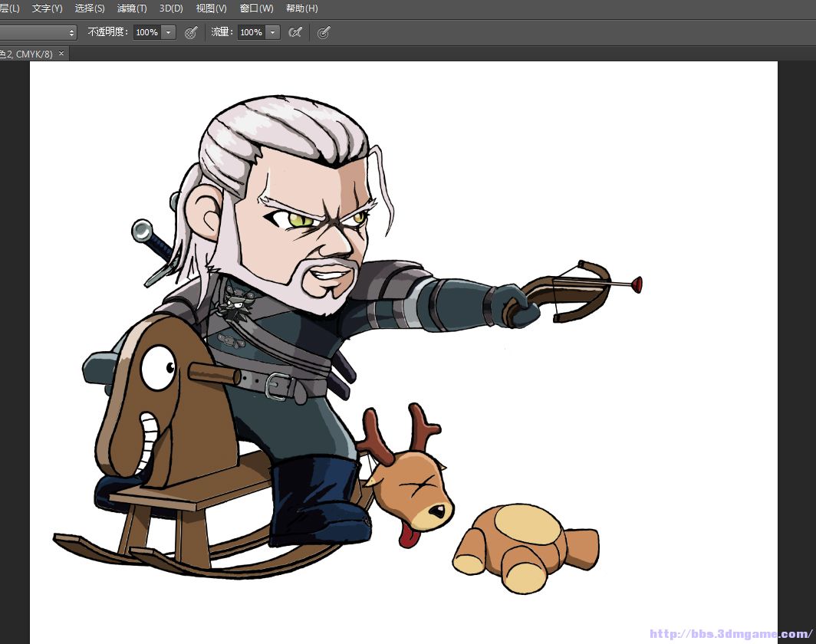Close the CMYK/8 document tab
This screenshot has width=816, height=644.
[x=61, y=54]
